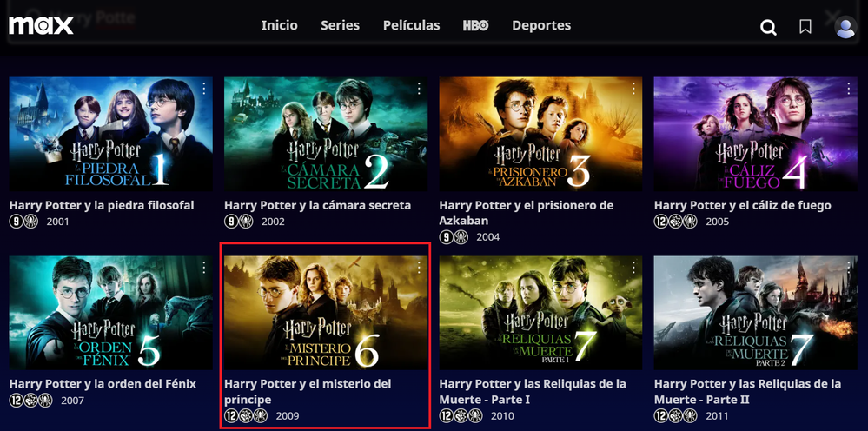Open the Deportes section
868x431 pixels.
click(x=541, y=25)
